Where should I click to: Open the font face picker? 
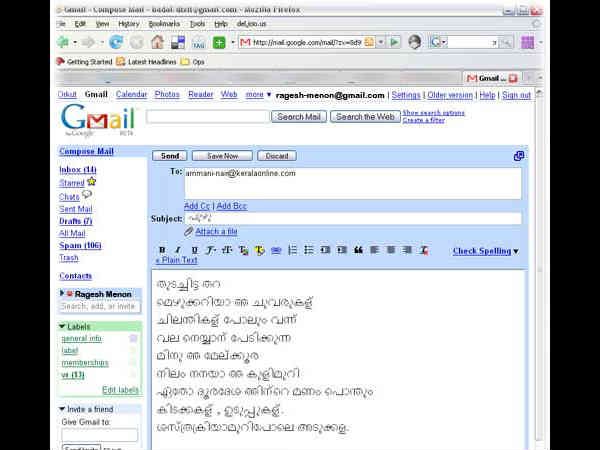coord(210,250)
